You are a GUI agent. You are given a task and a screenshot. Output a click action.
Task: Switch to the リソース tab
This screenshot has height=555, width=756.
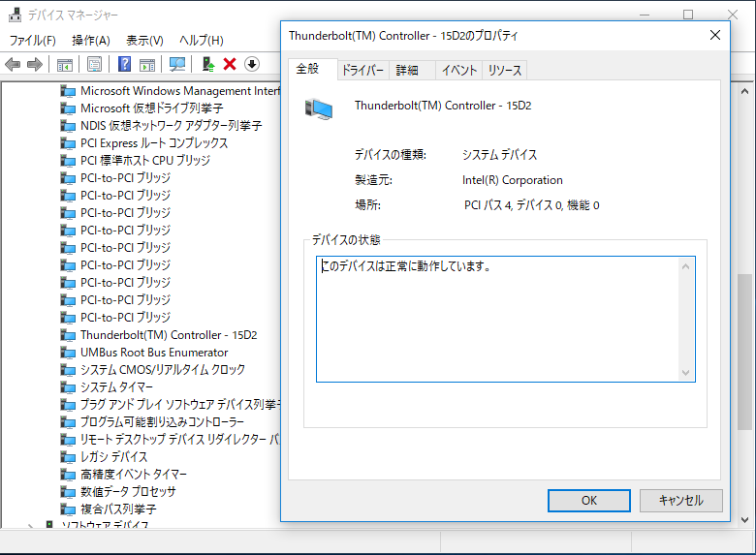504,71
